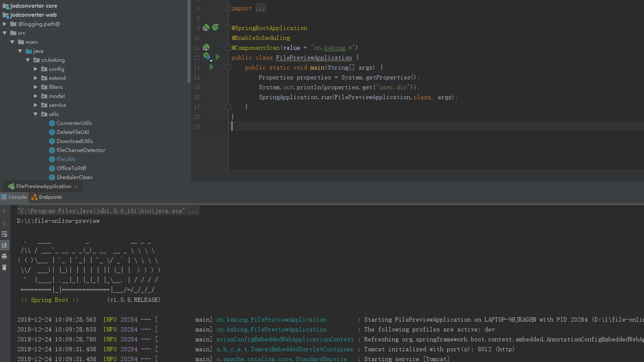Click down stack trace arrow in console

click(x=4, y=223)
